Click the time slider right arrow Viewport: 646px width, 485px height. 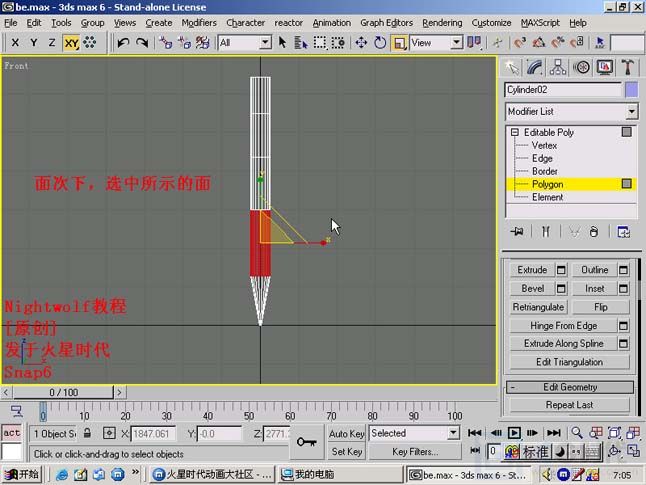[119, 392]
